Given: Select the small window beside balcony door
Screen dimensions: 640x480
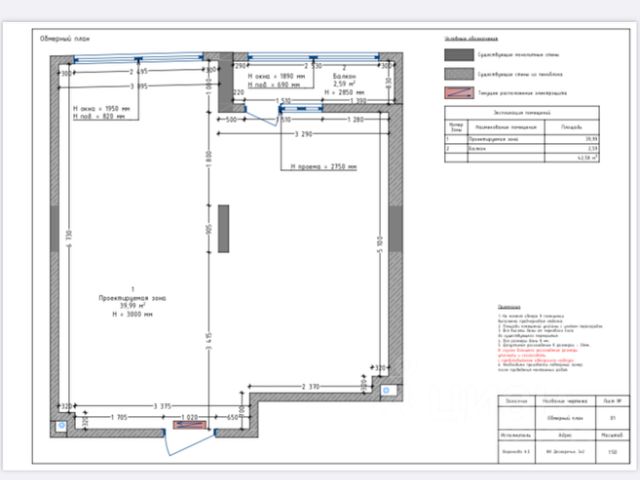Looking at the screenshot, I should coord(301,109).
